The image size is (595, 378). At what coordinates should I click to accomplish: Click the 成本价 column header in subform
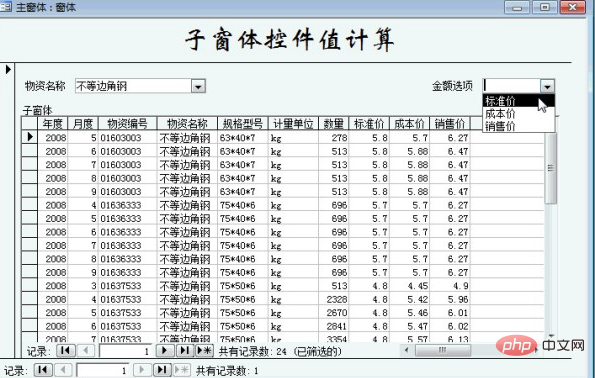(x=409, y=124)
